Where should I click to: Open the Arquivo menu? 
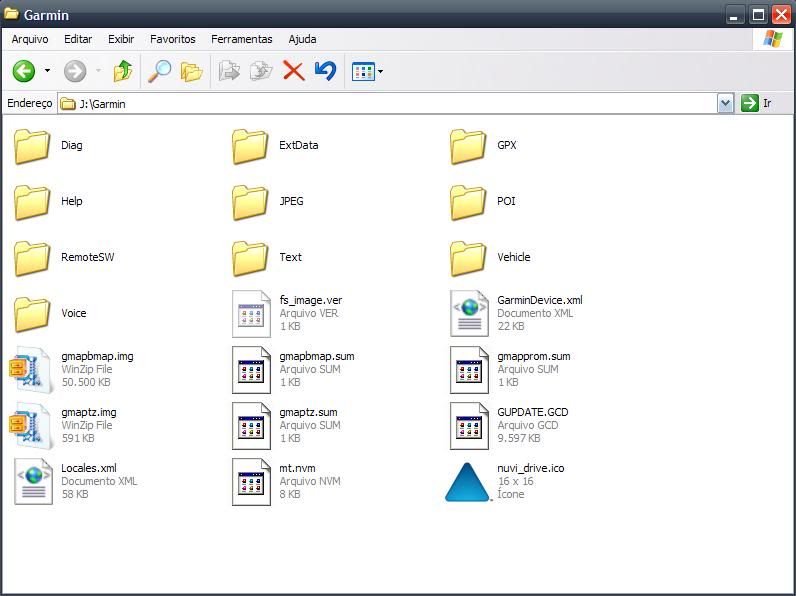[30, 39]
